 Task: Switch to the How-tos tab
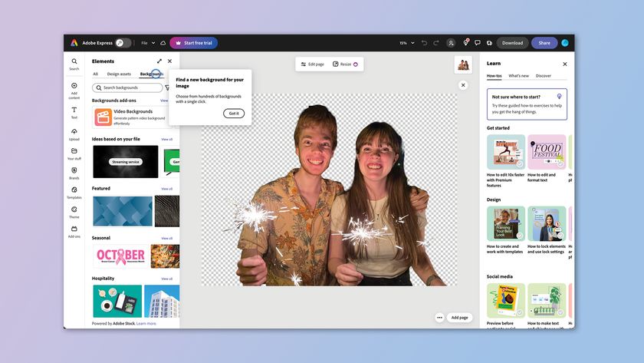pyautogui.click(x=494, y=76)
